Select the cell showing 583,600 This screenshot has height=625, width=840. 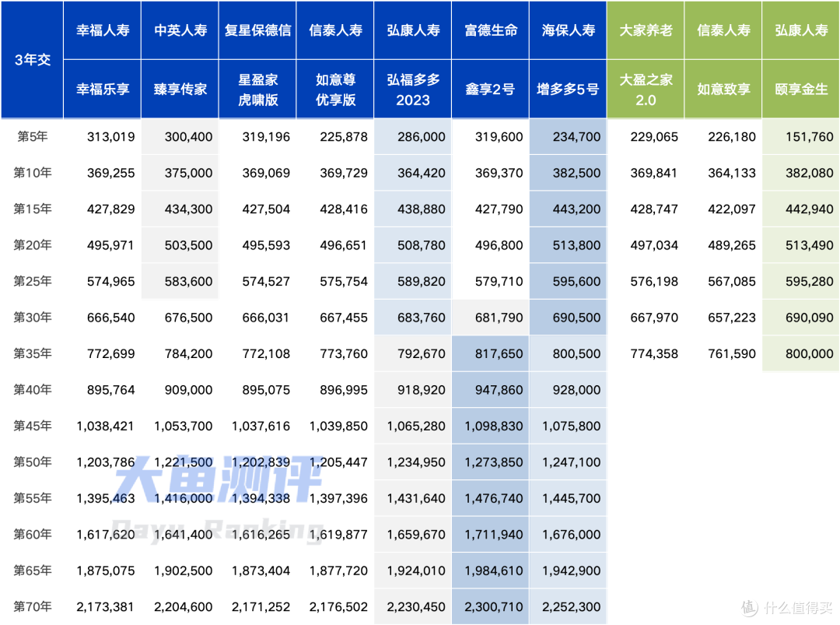tap(180, 282)
